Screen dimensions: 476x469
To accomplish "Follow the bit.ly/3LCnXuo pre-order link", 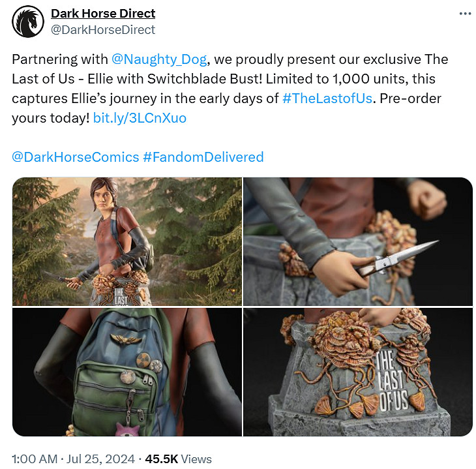I will click(x=140, y=118).
